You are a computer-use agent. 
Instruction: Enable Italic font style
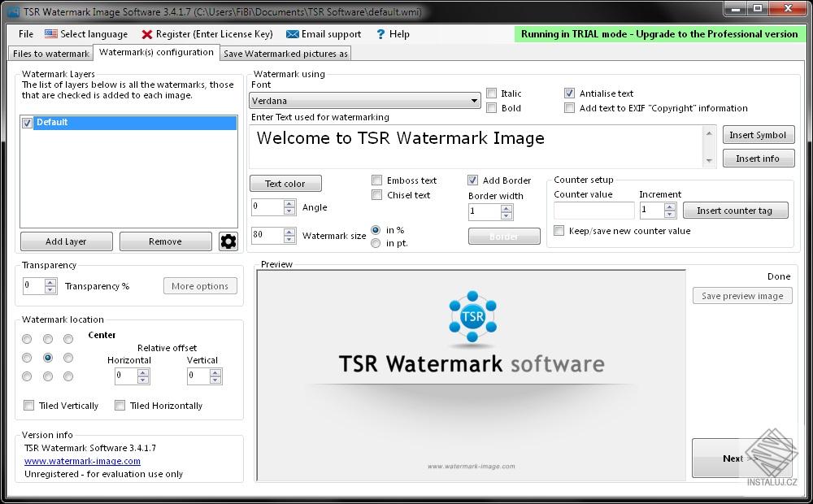491,93
